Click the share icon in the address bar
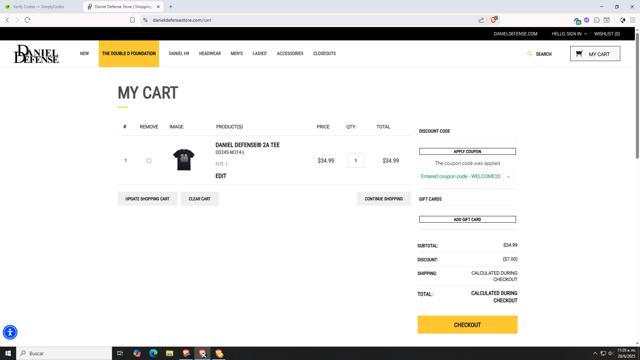 481,20
